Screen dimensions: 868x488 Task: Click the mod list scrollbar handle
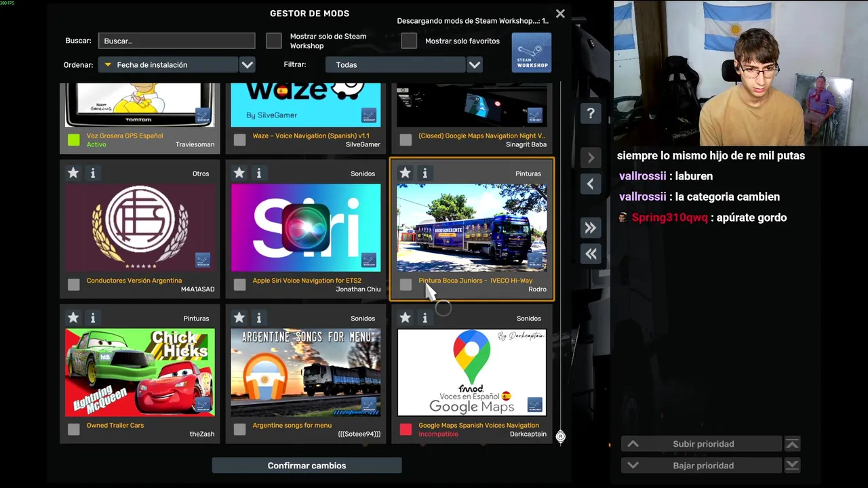(561, 436)
